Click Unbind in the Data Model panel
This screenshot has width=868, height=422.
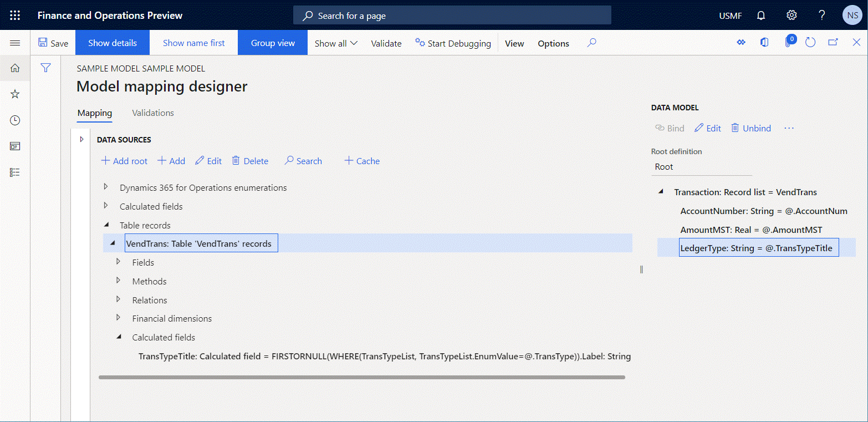(x=750, y=128)
